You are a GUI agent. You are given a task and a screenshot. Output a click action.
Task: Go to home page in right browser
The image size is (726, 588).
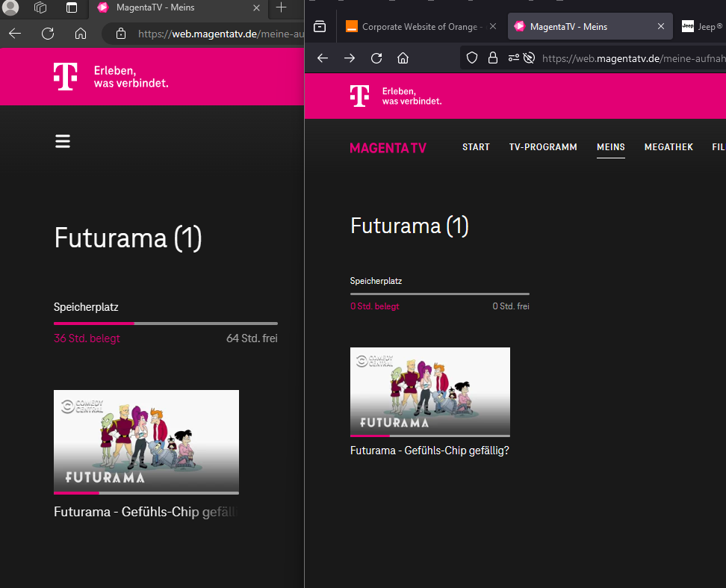(x=403, y=58)
